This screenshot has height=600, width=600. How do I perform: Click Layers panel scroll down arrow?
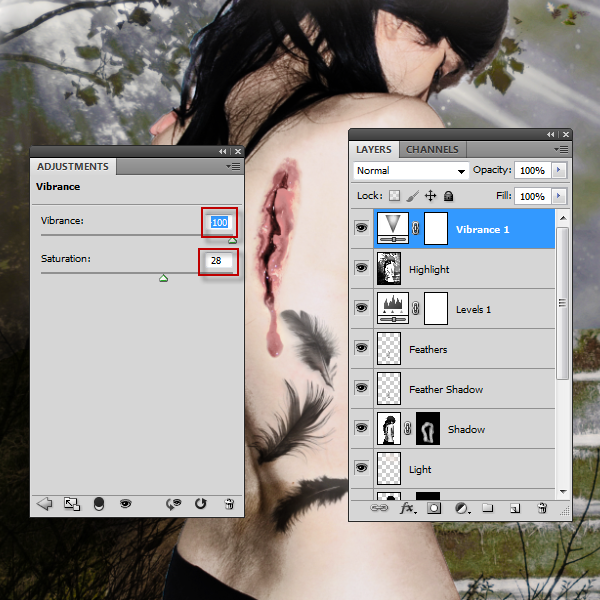coord(563,491)
